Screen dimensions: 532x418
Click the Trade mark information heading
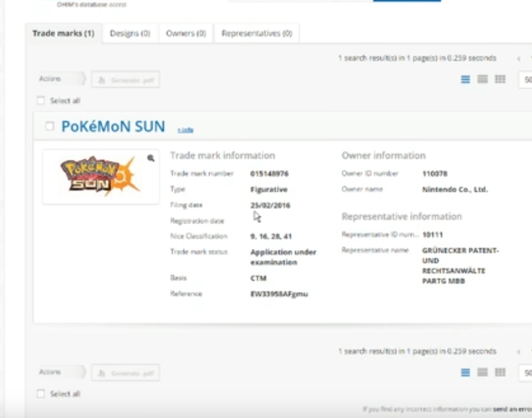point(223,155)
